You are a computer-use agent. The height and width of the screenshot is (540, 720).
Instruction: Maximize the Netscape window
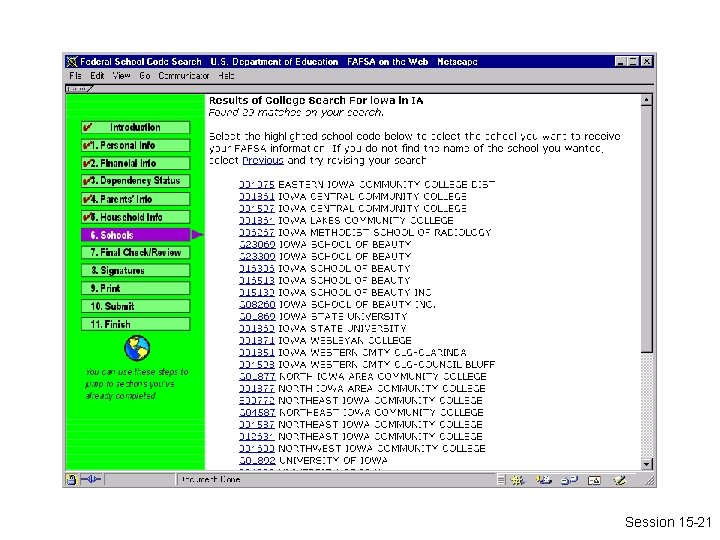[633, 62]
